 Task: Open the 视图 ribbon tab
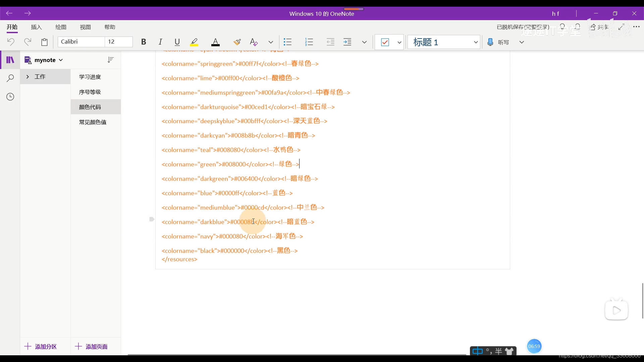pyautogui.click(x=85, y=27)
